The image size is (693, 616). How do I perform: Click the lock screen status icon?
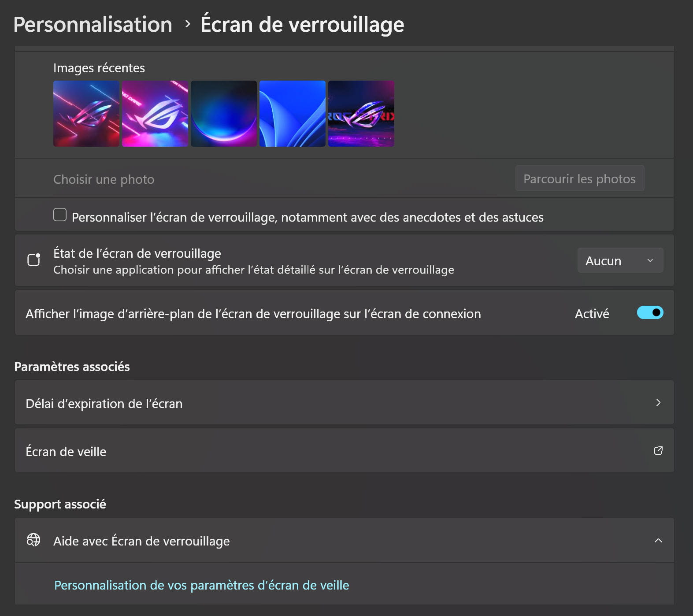pyautogui.click(x=34, y=260)
